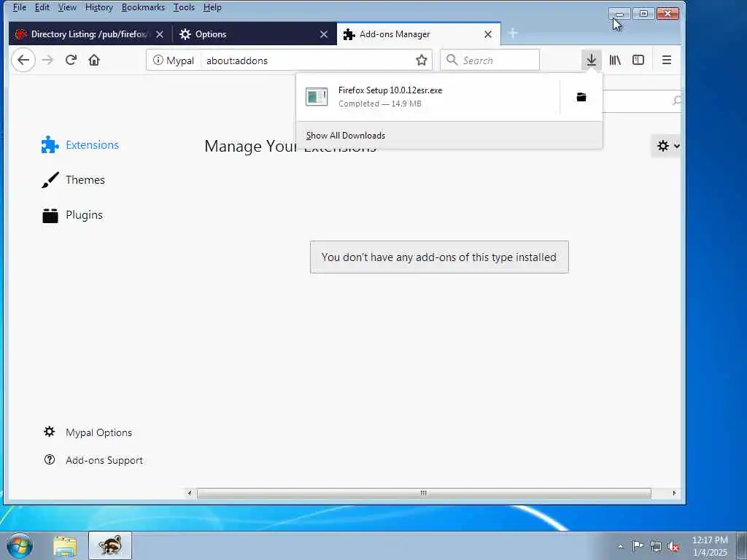Screen dimensions: 747x560
Task: Open the add-ons tools gear dropdown
Action: [x=666, y=146]
